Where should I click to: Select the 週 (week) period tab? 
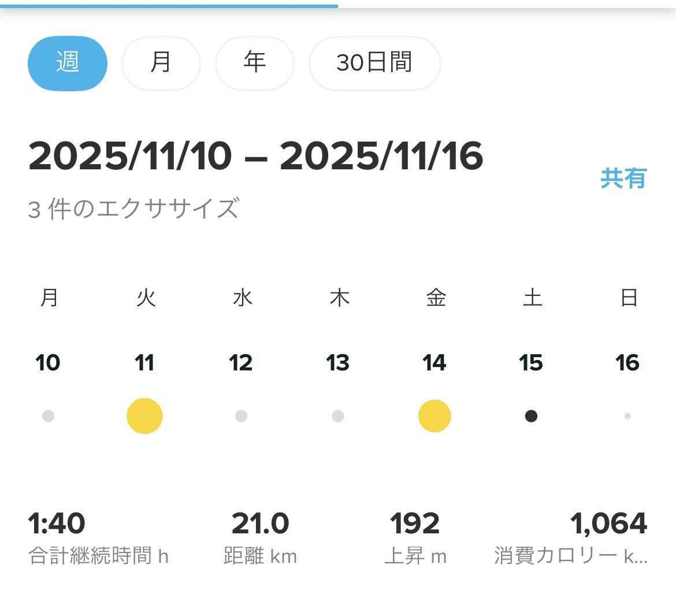(68, 63)
